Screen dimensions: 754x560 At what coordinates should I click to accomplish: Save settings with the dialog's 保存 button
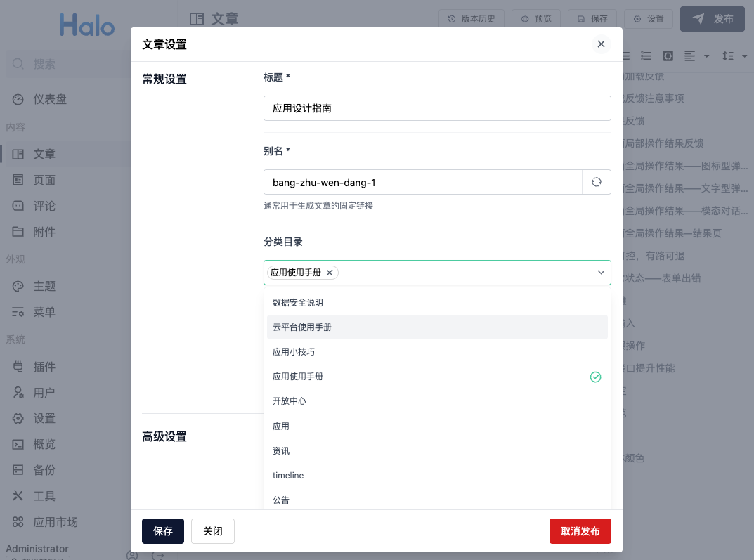coord(162,531)
